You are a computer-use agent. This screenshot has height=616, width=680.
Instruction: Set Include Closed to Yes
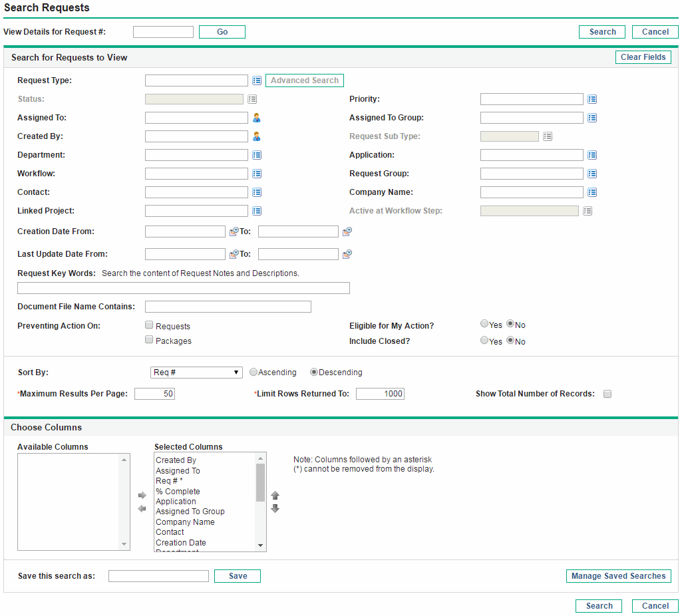click(x=484, y=340)
